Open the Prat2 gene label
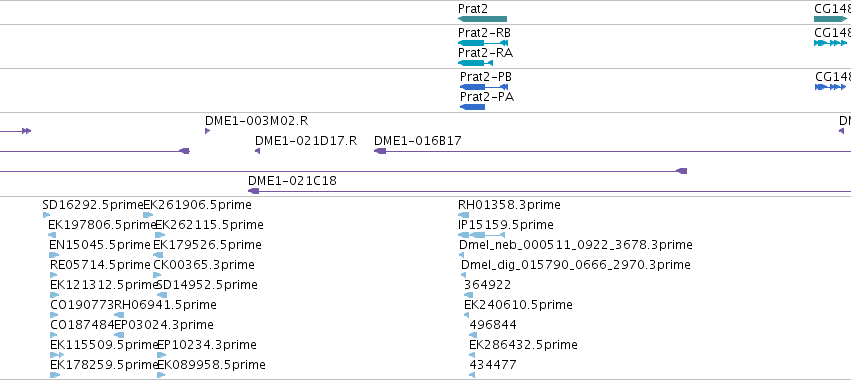The image size is (851, 380). (473, 9)
